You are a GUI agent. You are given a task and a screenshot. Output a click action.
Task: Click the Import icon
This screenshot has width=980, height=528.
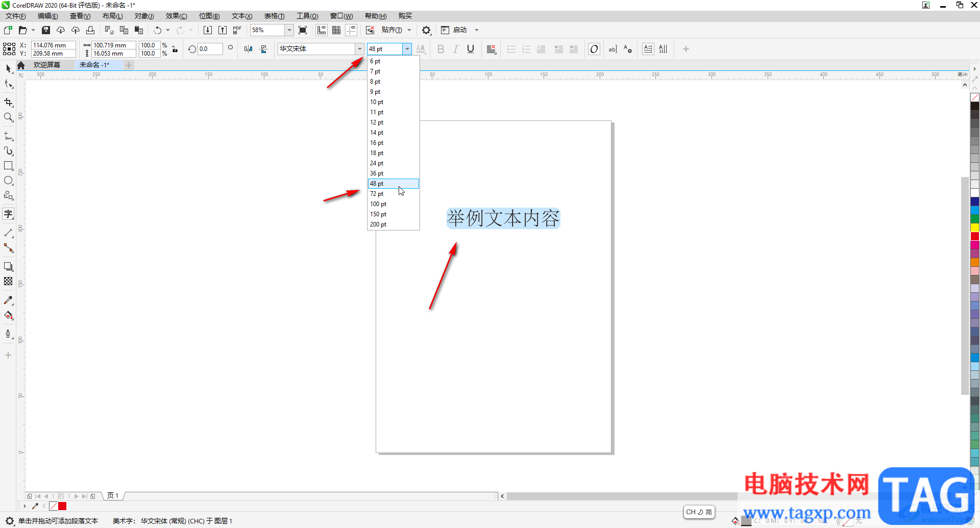(208, 30)
